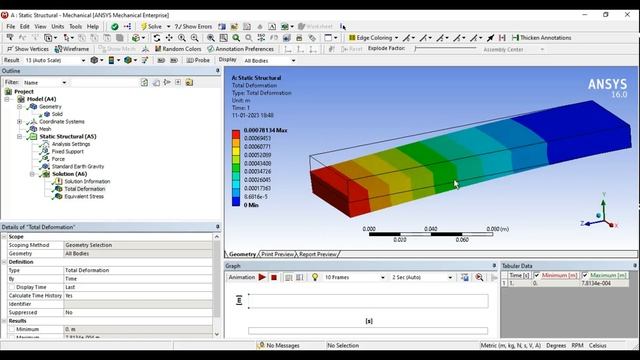Click the red legend color swatch
This screenshot has width=640, height=360.
[236, 134]
